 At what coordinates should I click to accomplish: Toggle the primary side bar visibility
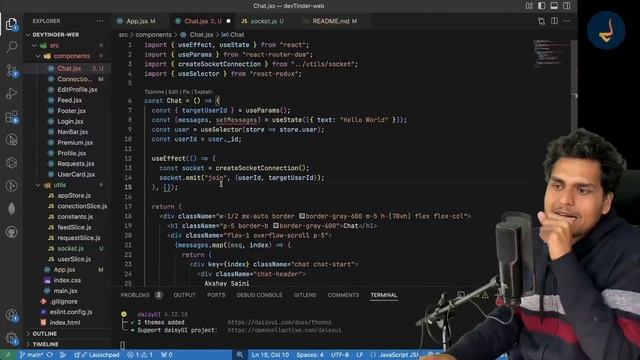[542, 6]
